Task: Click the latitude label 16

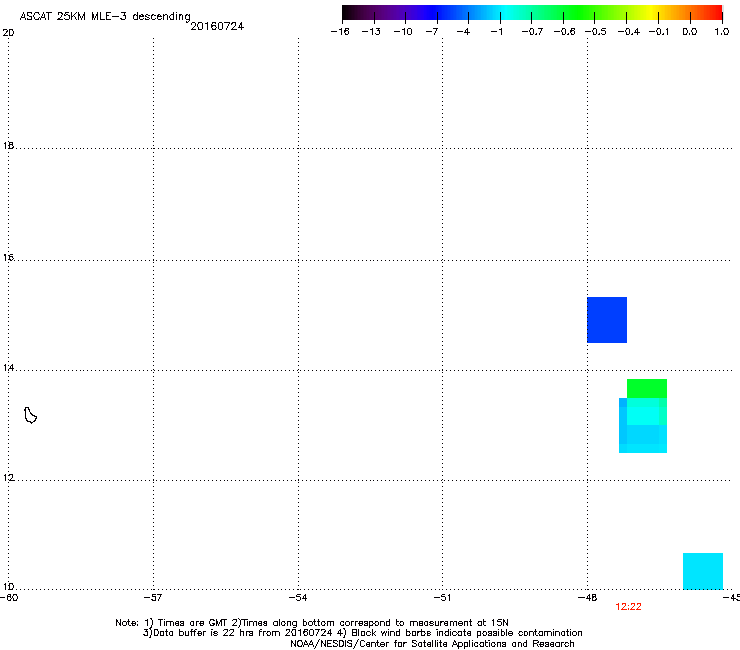Action: pos(8,258)
